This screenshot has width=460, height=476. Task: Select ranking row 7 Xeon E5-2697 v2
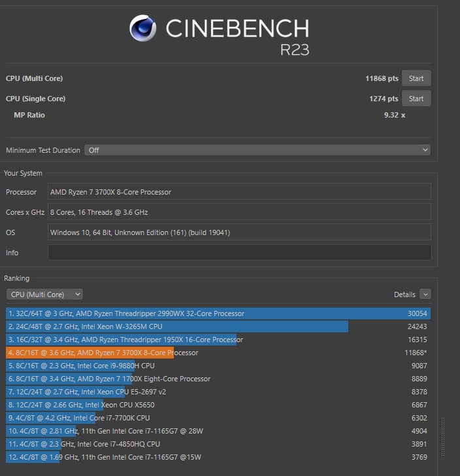218,392
